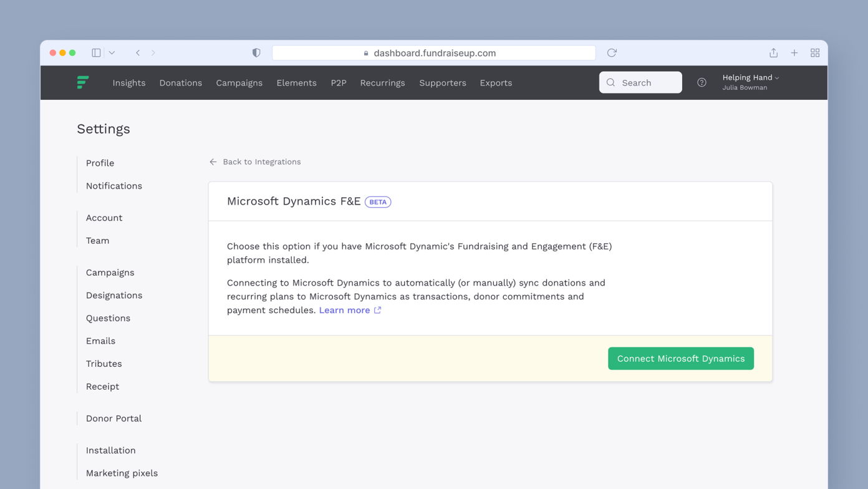Image resolution: width=868 pixels, height=489 pixels.
Task: Open Designations settings
Action: (x=114, y=296)
